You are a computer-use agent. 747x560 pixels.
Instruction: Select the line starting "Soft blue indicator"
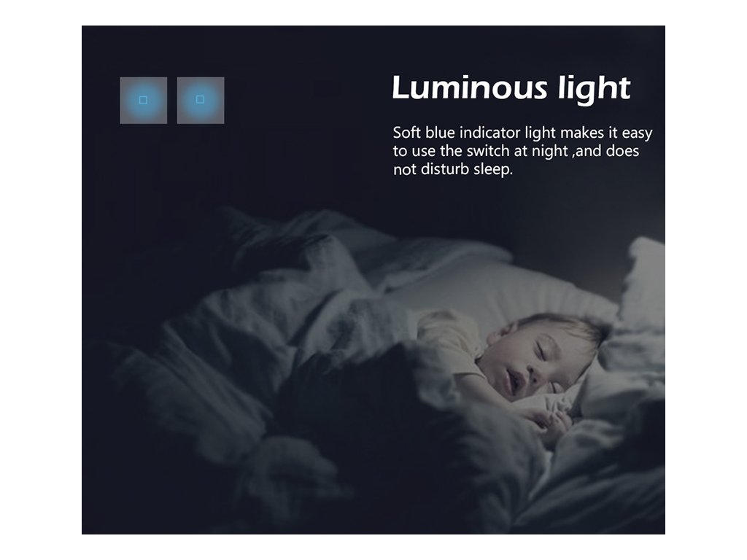522,133
